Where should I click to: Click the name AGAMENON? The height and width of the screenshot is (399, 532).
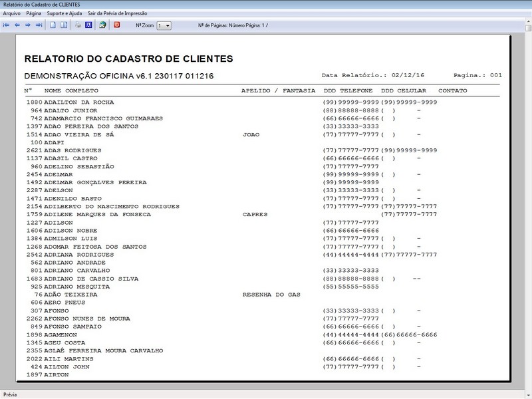61,335
